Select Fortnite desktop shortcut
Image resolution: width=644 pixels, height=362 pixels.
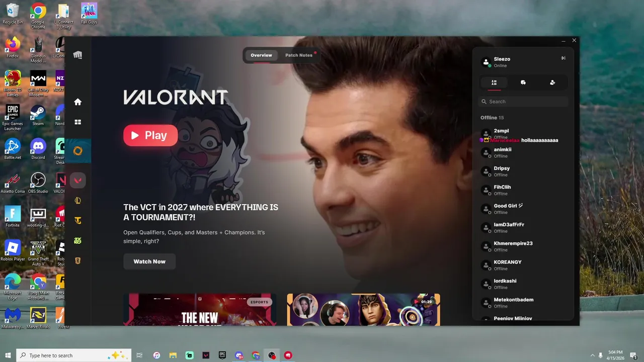click(13, 216)
